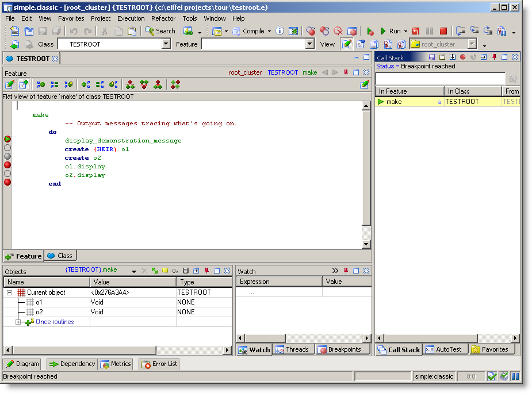Click the Run button
This screenshot has height=393, width=532.
tap(390, 31)
